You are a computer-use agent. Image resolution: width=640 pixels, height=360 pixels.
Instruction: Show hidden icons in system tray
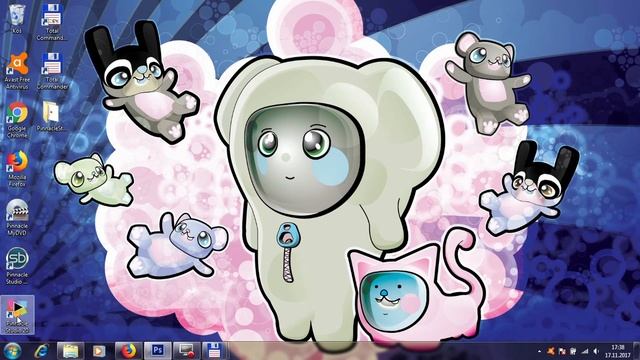pyautogui.click(x=540, y=351)
